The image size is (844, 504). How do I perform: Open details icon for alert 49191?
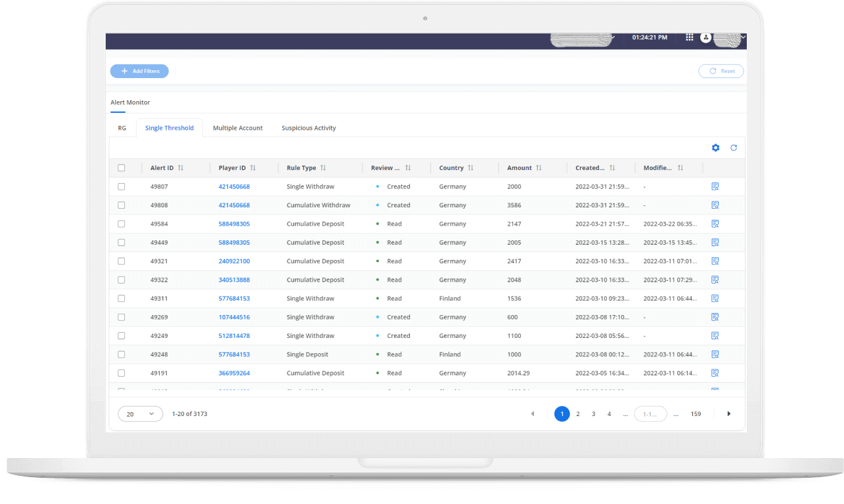[715, 373]
